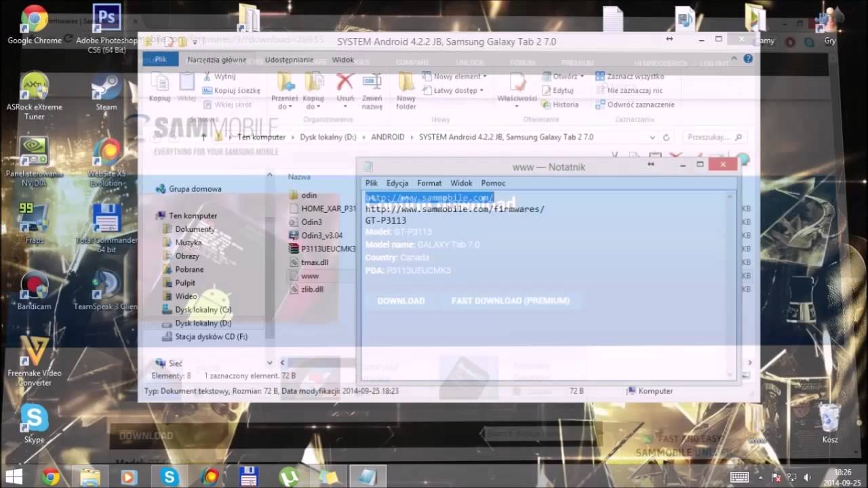Open Fraps desktop icon
868x488 pixels.
[34, 223]
